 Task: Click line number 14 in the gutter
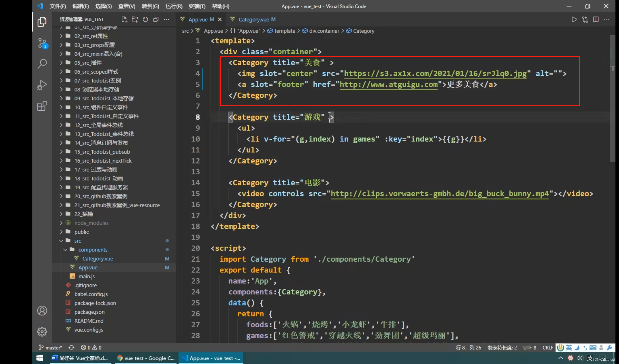[195, 183]
